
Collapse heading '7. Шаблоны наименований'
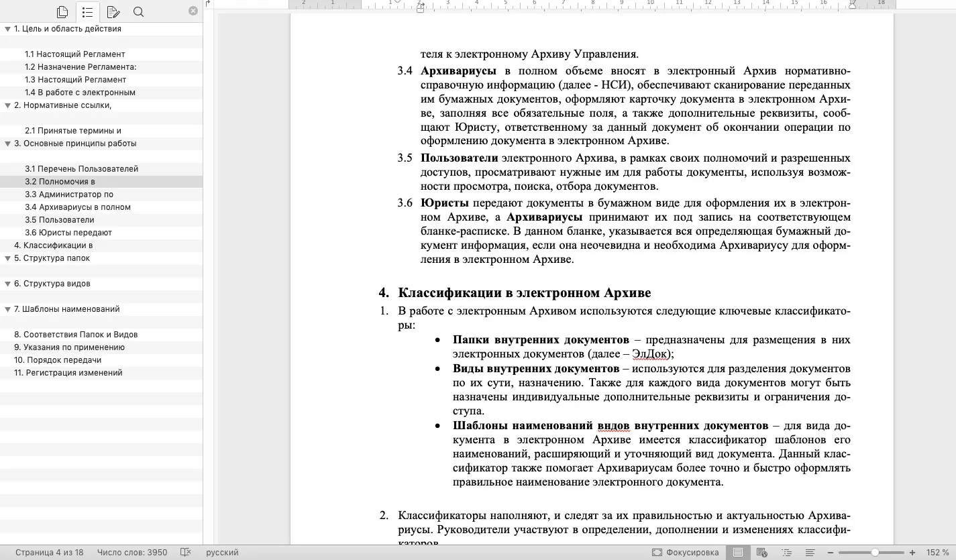(x=7, y=309)
